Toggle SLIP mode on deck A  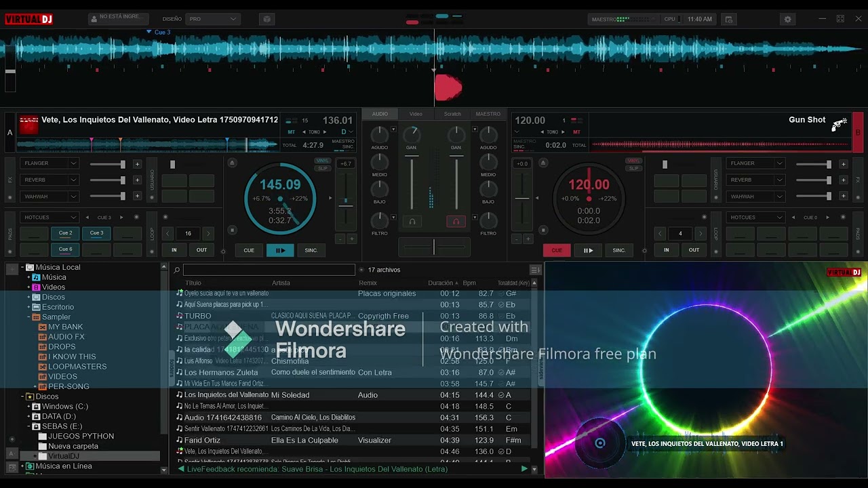pos(322,168)
